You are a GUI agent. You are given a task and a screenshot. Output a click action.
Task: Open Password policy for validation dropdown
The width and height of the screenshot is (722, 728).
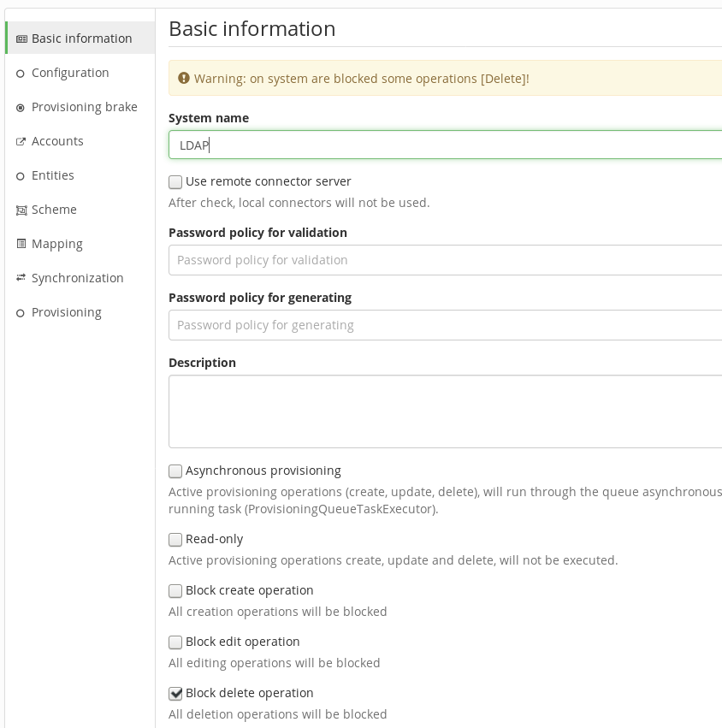tap(445, 260)
